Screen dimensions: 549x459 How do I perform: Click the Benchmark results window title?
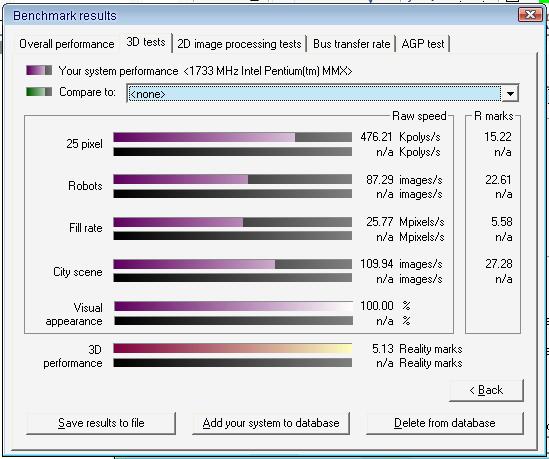pyautogui.click(x=65, y=16)
